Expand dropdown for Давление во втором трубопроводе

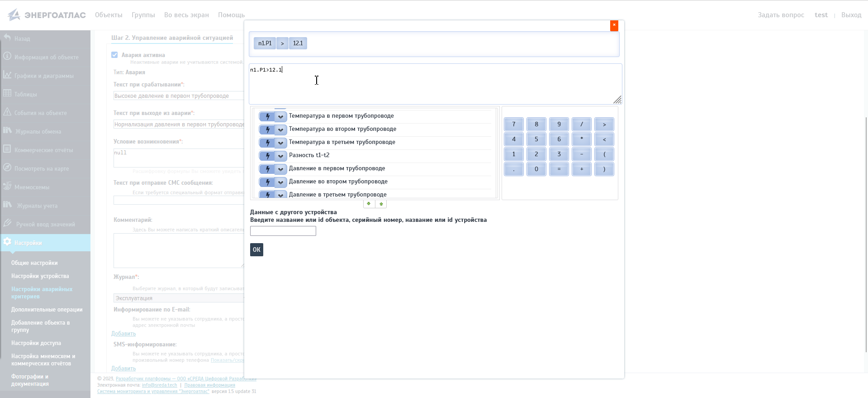[x=281, y=182]
